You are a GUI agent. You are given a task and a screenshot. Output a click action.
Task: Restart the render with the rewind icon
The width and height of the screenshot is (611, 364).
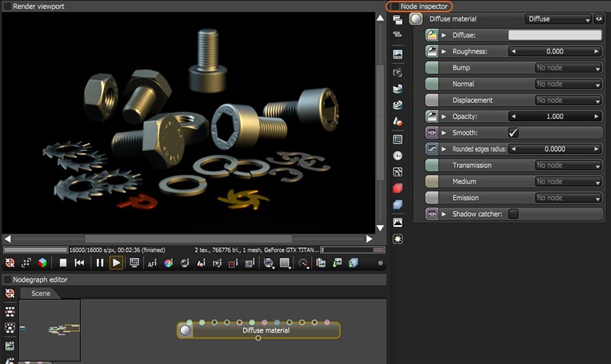[x=79, y=263]
